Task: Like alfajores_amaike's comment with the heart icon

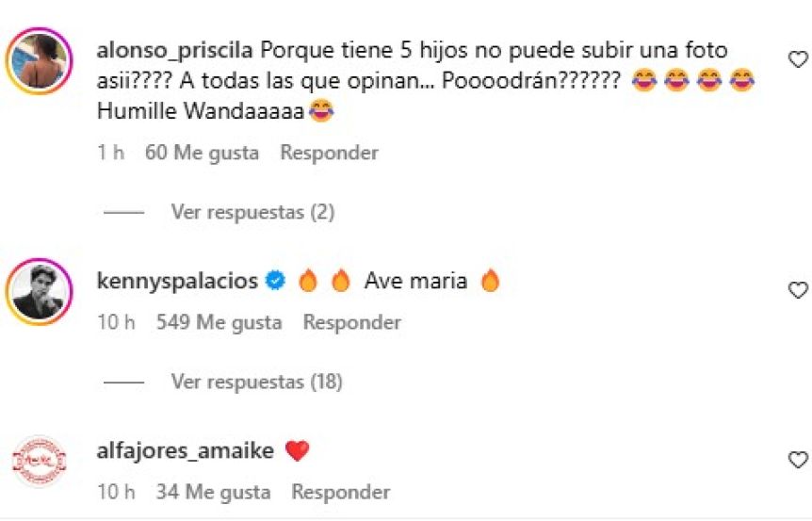Action: pyautogui.click(x=798, y=460)
